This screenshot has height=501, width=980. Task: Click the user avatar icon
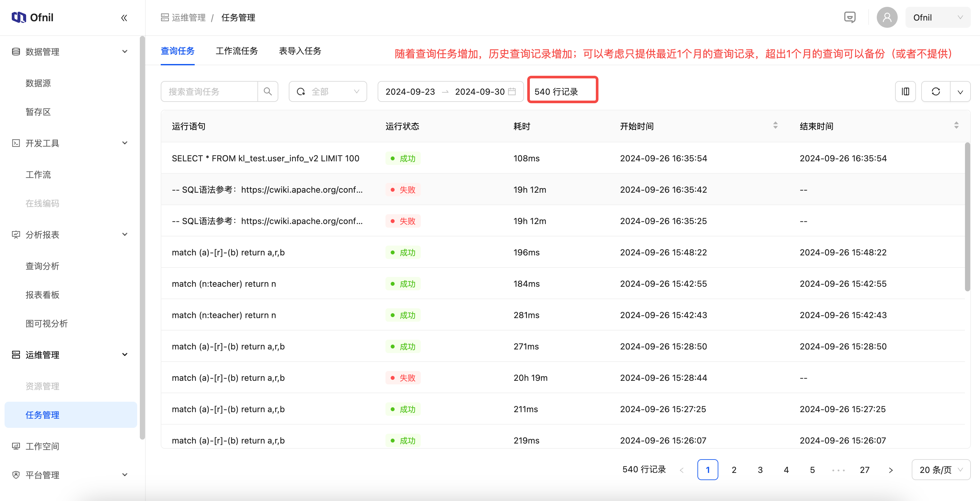click(x=887, y=18)
